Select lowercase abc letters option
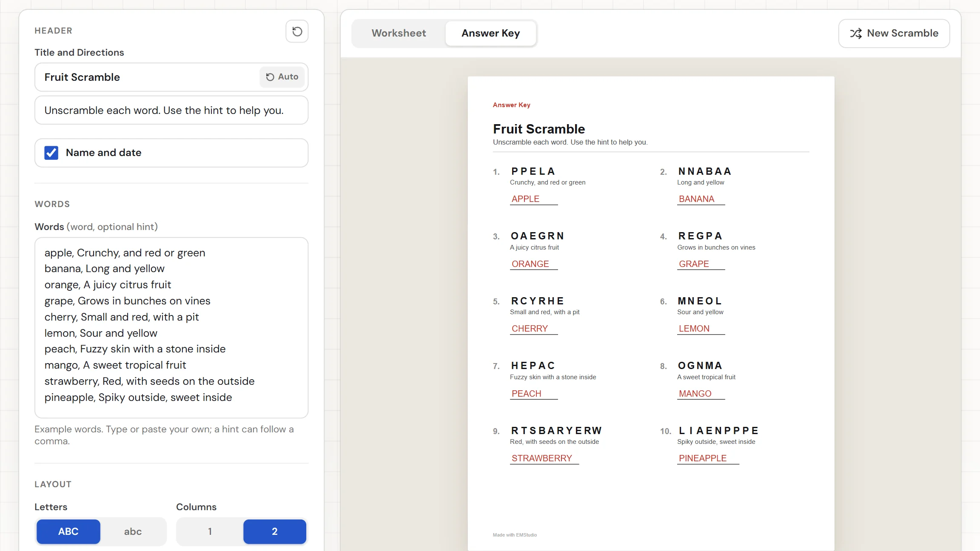 point(133,531)
